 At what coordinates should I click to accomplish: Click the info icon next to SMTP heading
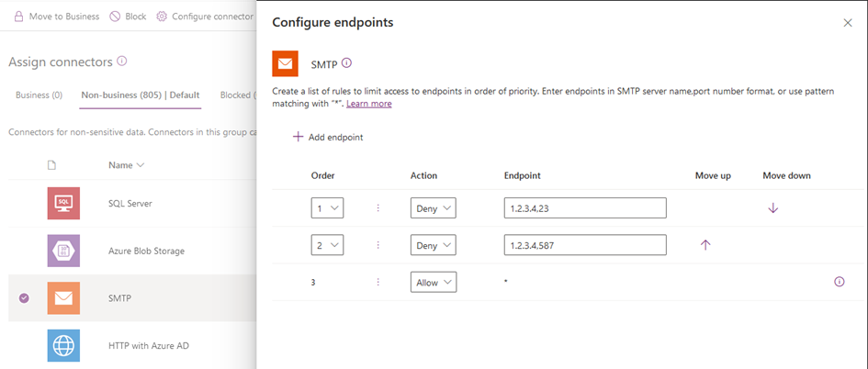point(346,63)
